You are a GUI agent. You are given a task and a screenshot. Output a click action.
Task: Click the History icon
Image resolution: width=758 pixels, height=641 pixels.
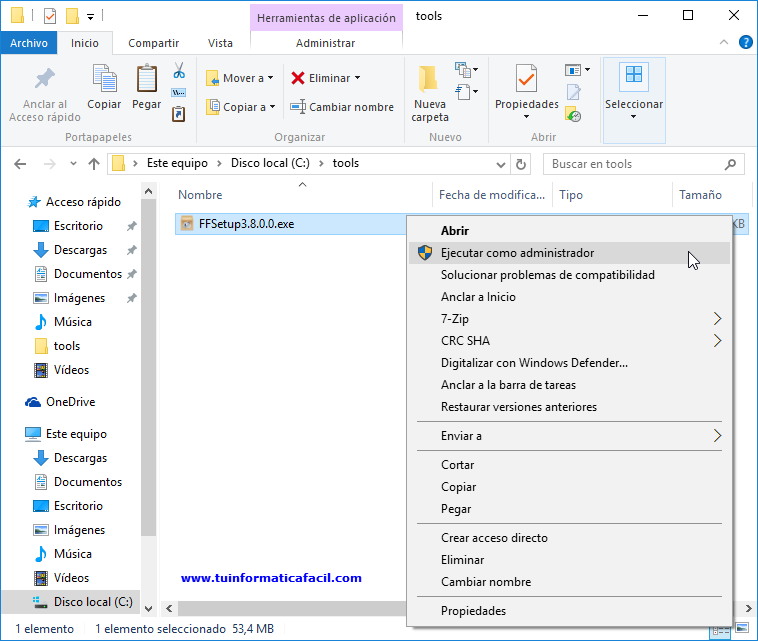coord(573,115)
